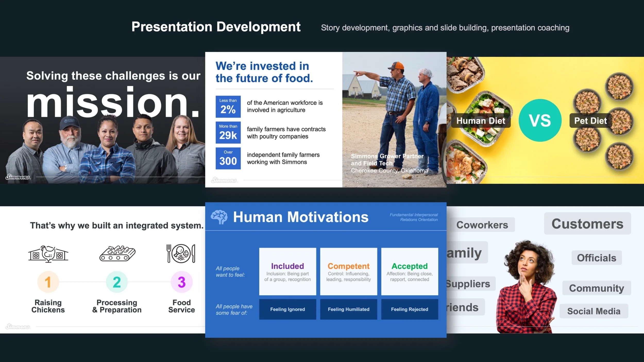Click the brain icon beside Human Motivations
This screenshot has width=644, height=362.
[x=219, y=217]
